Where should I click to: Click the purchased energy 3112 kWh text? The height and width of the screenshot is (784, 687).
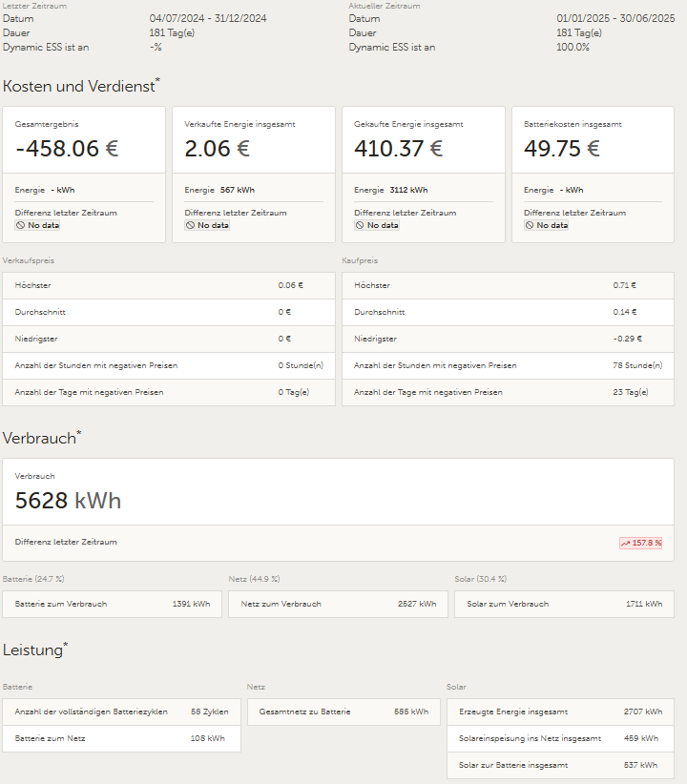click(x=408, y=190)
